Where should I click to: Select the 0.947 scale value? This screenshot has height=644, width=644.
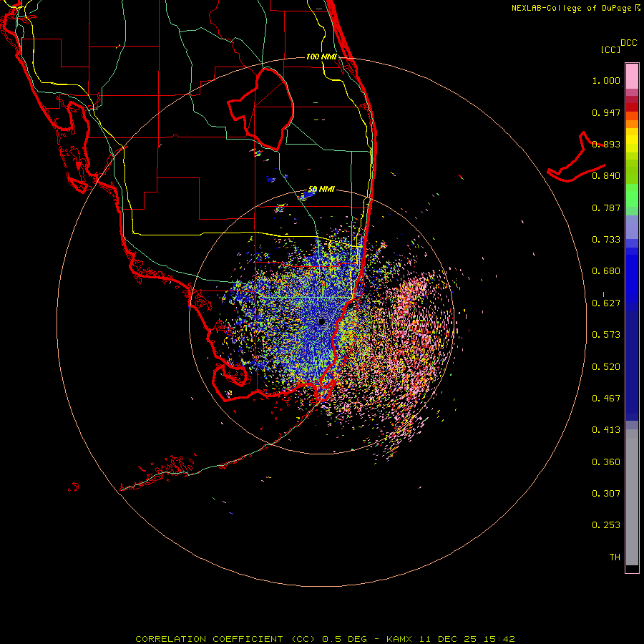click(x=606, y=112)
